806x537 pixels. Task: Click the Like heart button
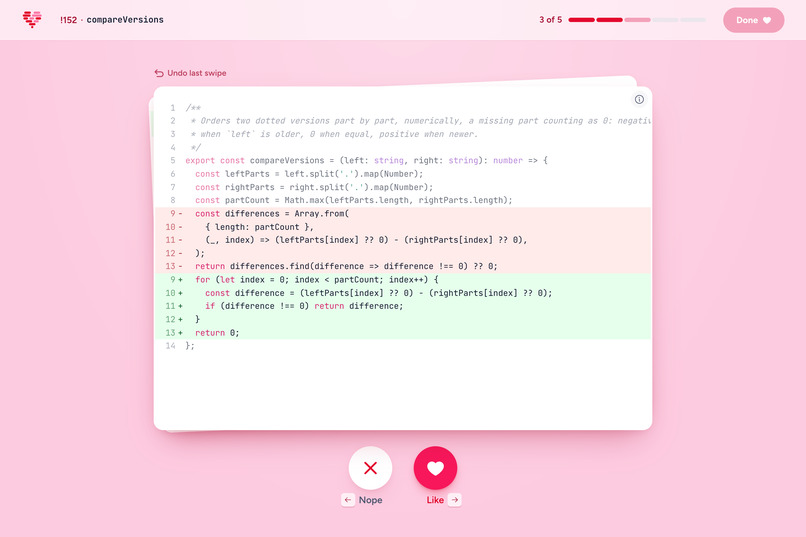coord(435,468)
